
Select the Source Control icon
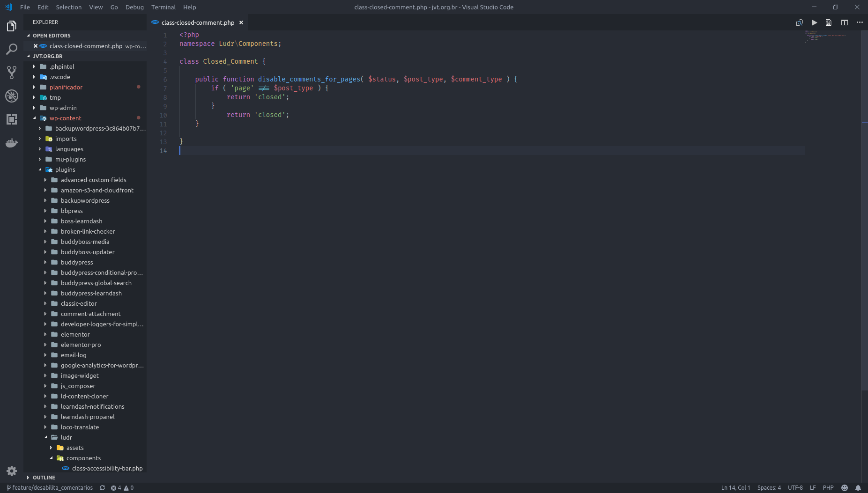point(11,73)
